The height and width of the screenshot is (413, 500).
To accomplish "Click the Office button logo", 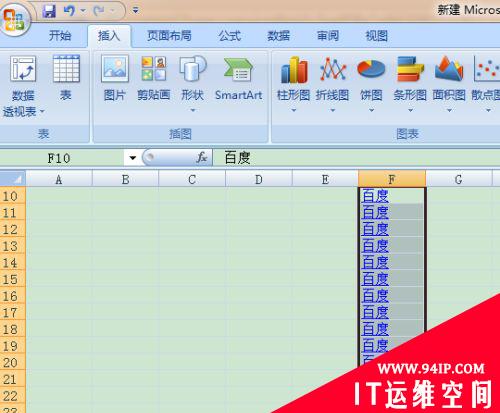I will click(x=15, y=19).
